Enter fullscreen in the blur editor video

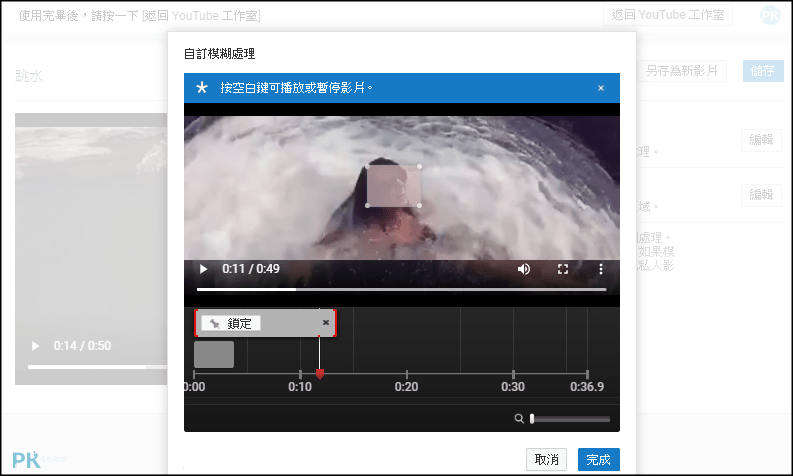pos(563,269)
